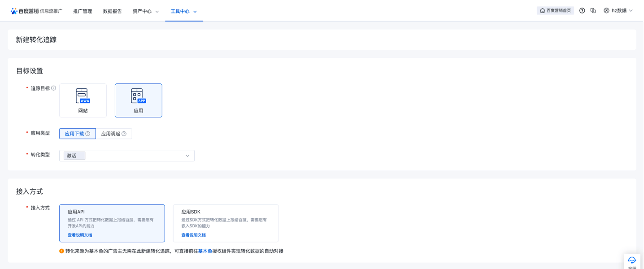Expand the 资产中心 menu

[146, 11]
